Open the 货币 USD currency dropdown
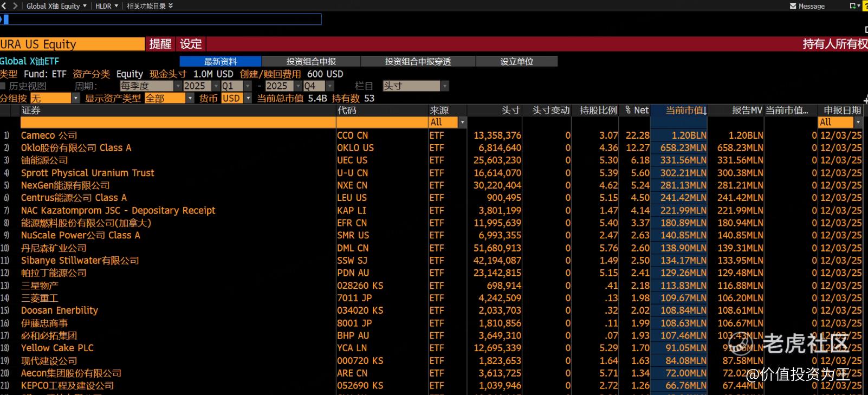The width and height of the screenshot is (868, 395). [x=248, y=98]
